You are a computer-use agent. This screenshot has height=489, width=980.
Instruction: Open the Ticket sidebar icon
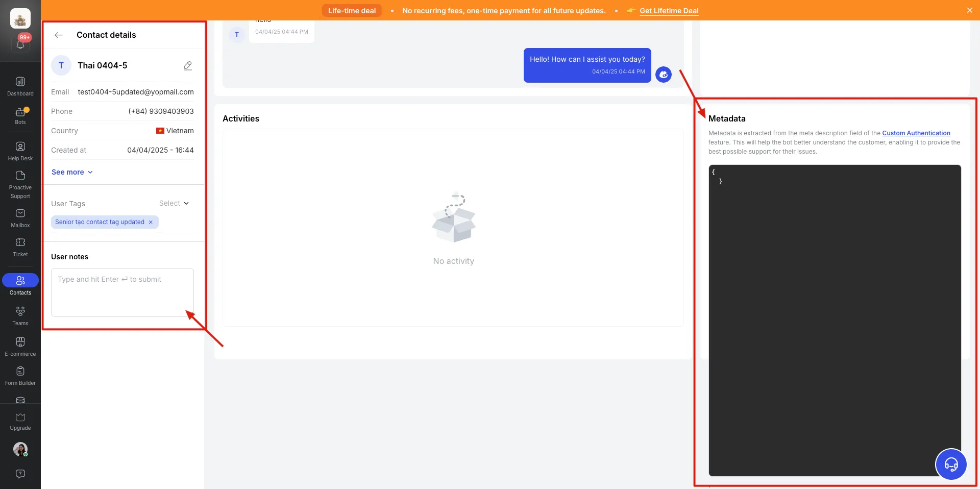pos(20,247)
